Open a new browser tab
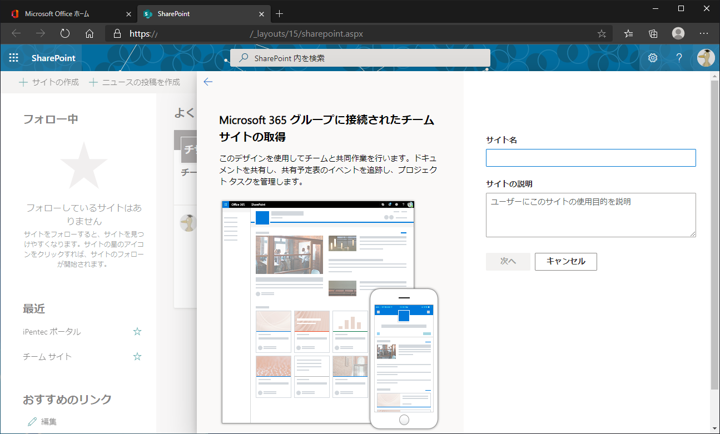720x434 pixels. 279,14
